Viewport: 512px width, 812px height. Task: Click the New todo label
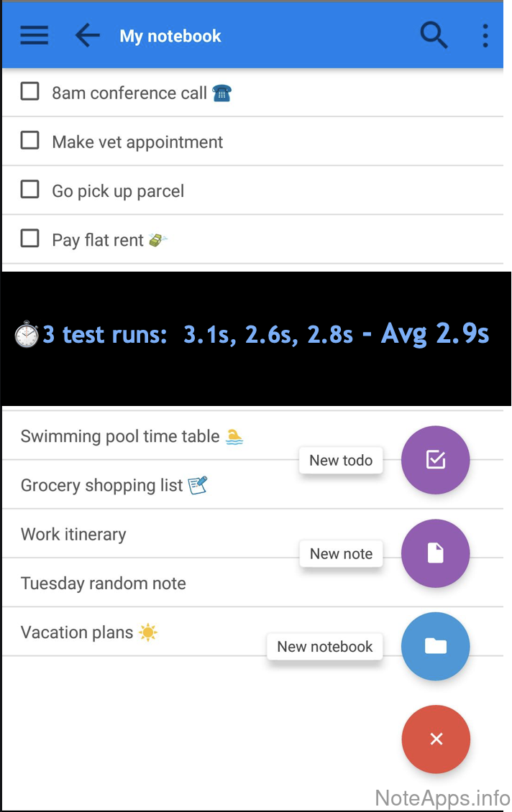pyautogui.click(x=341, y=461)
